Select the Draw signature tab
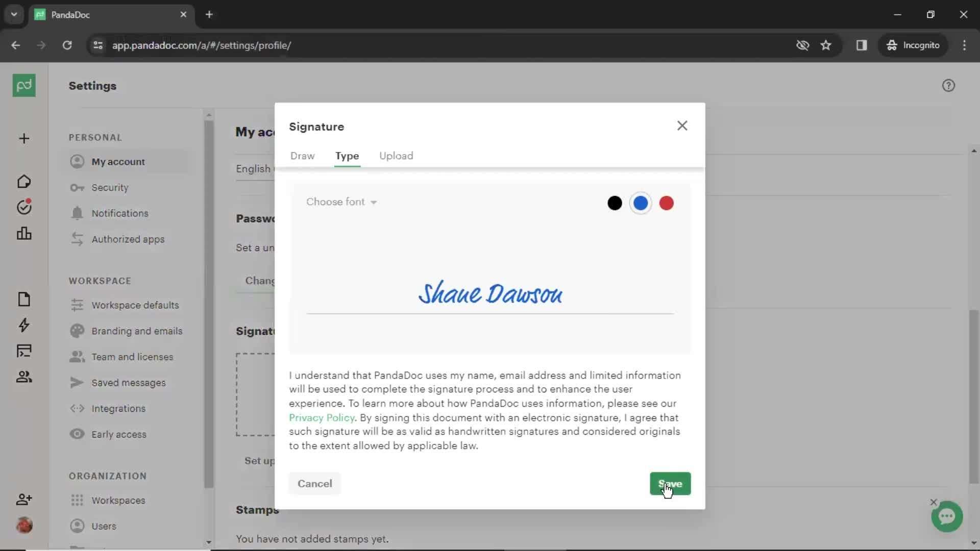 pyautogui.click(x=302, y=156)
